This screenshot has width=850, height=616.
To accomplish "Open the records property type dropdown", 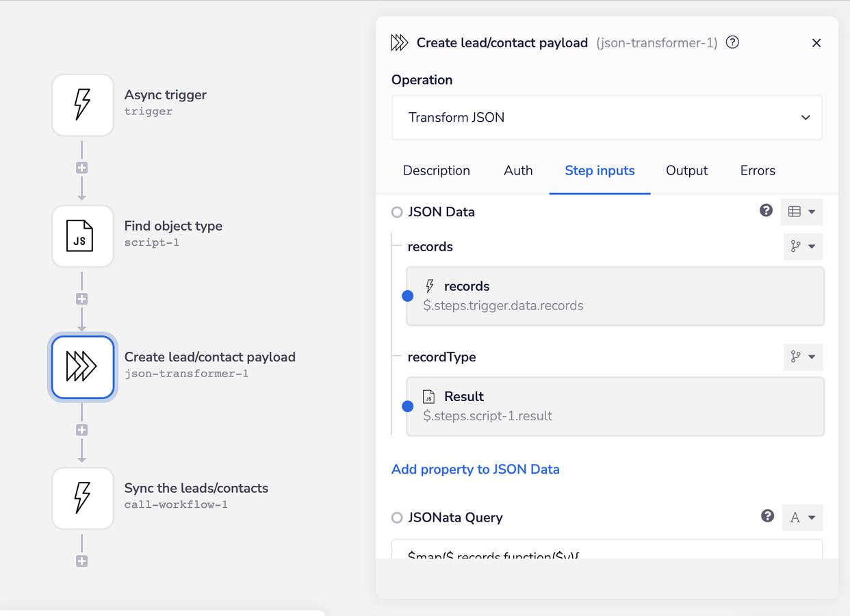I will [x=802, y=246].
